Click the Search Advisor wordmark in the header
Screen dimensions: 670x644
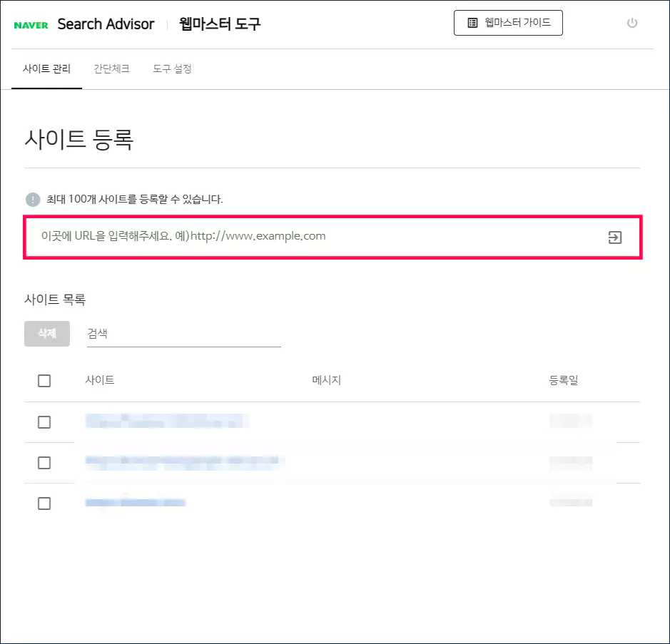(x=106, y=24)
